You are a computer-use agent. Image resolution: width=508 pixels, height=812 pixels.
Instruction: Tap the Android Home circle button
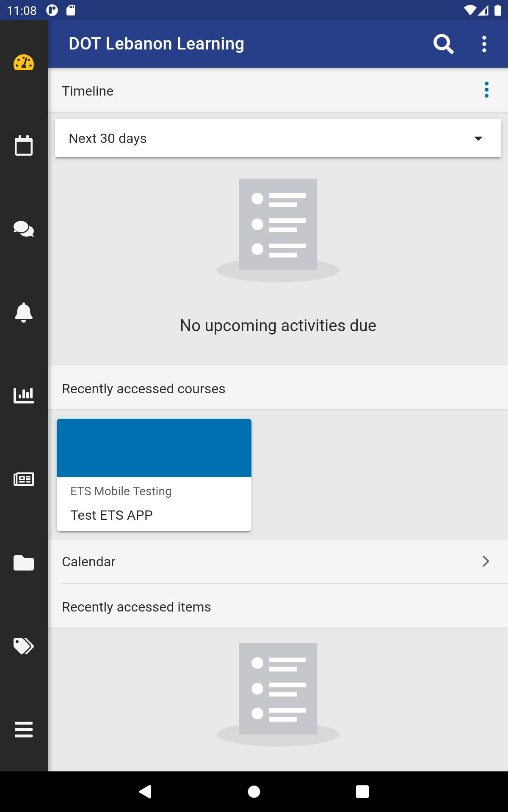[254, 791]
